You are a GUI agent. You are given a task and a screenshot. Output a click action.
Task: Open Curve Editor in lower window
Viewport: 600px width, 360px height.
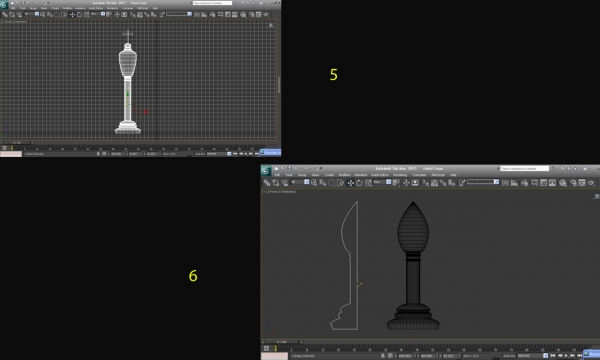(543, 183)
